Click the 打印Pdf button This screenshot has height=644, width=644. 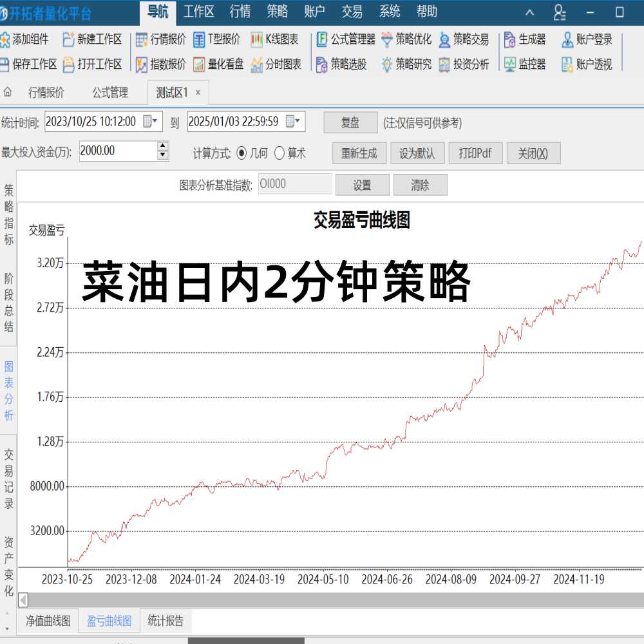click(x=476, y=153)
